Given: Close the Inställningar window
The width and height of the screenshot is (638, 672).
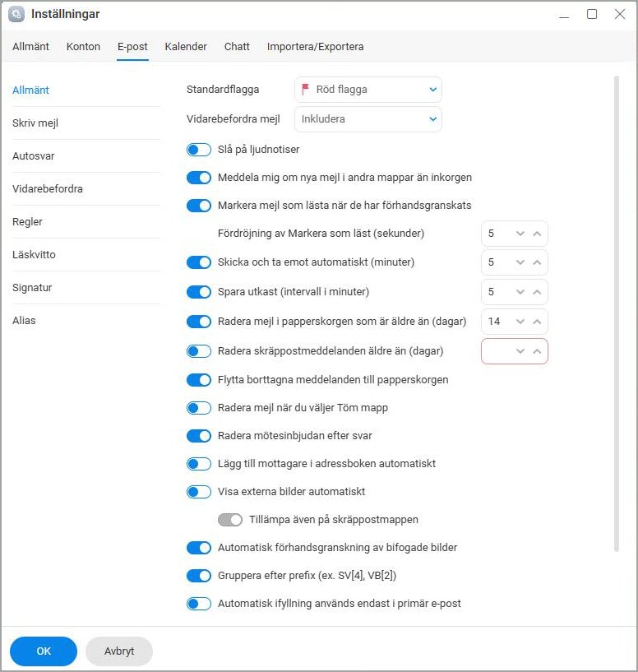Looking at the screenshot, I should [620, 14].
